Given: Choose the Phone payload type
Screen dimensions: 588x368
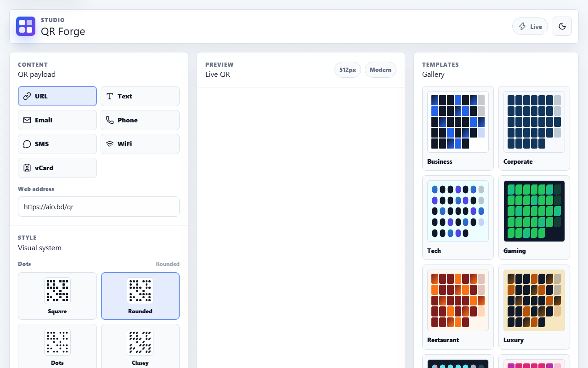Looking at the screenshot, I should 140,120.
